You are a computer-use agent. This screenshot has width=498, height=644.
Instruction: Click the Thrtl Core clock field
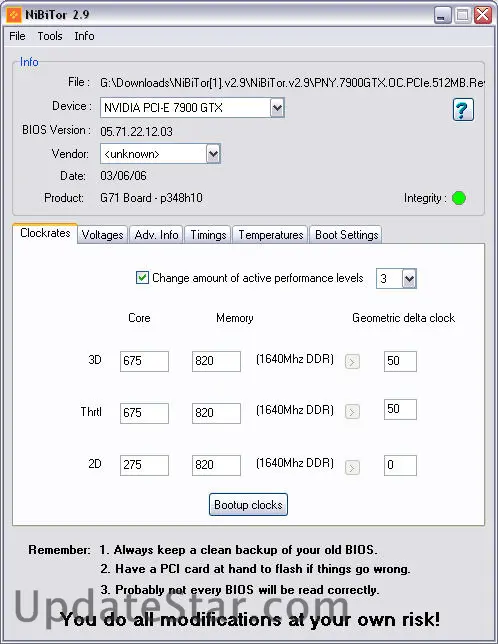click(x=144, y=413)
